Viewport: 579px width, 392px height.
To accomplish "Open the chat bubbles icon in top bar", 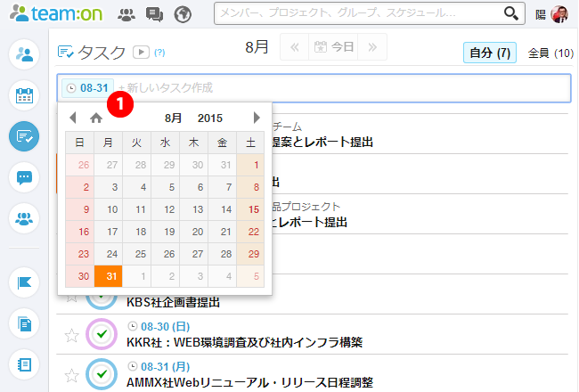I will (x=154, y=14).
